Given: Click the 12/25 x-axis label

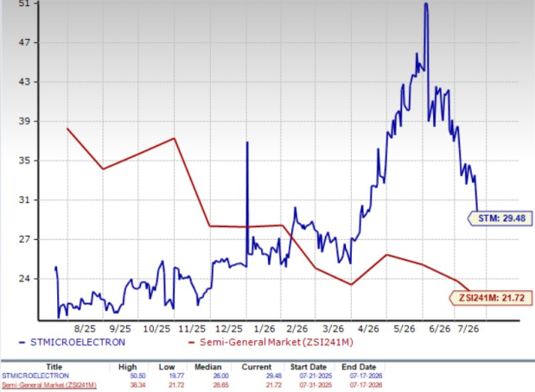Looking at the screenshot, I should 228,329.
